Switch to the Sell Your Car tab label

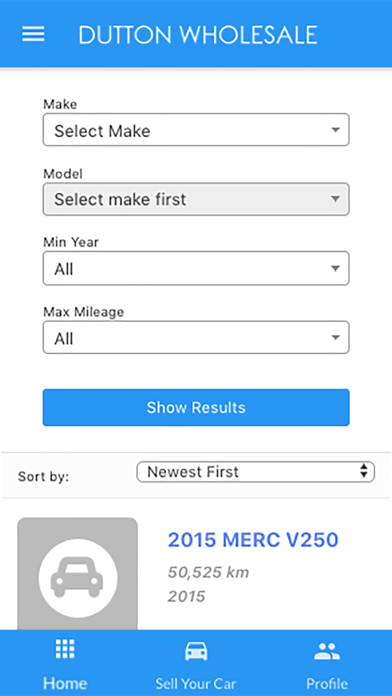coord(196,683)
